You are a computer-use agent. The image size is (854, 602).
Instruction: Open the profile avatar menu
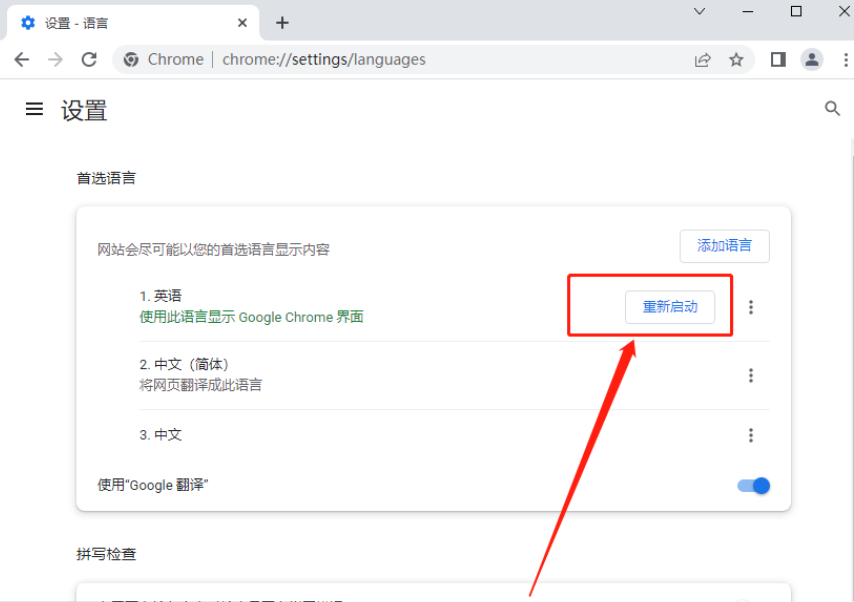tap(812, 59)
